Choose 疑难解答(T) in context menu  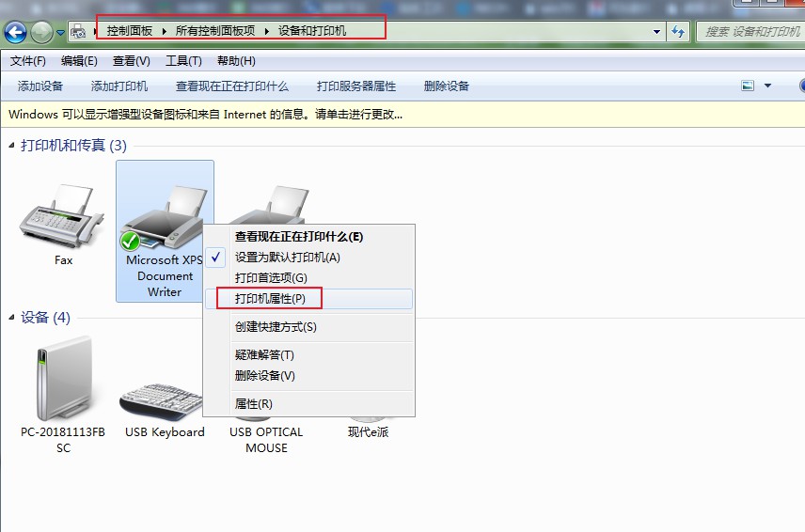[309, 354]
